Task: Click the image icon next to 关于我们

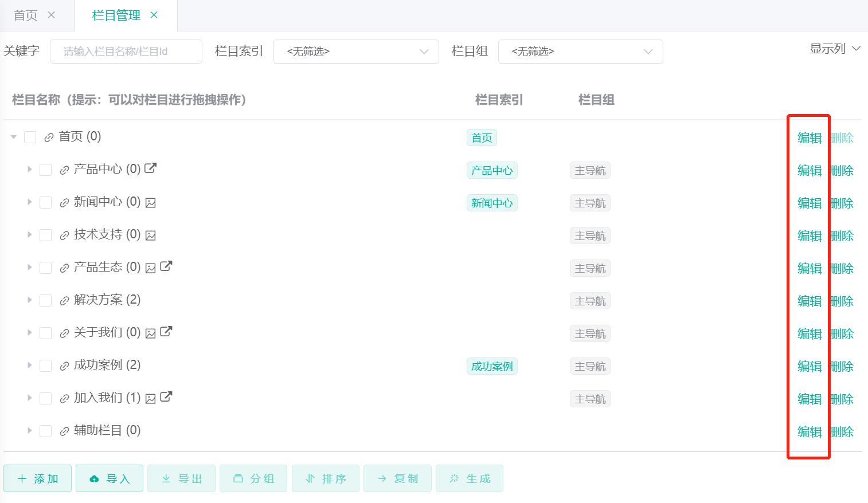Action: [150, 333]
